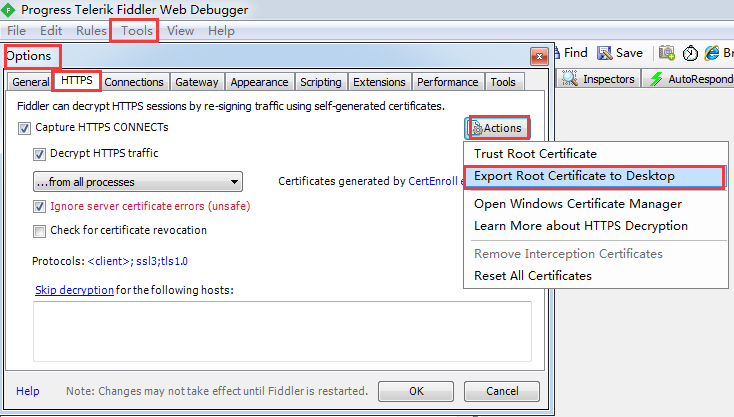734x417 pixels.
Task: Click the camera screenshot icon in toolbar
Action: click(x=667, y=53)
